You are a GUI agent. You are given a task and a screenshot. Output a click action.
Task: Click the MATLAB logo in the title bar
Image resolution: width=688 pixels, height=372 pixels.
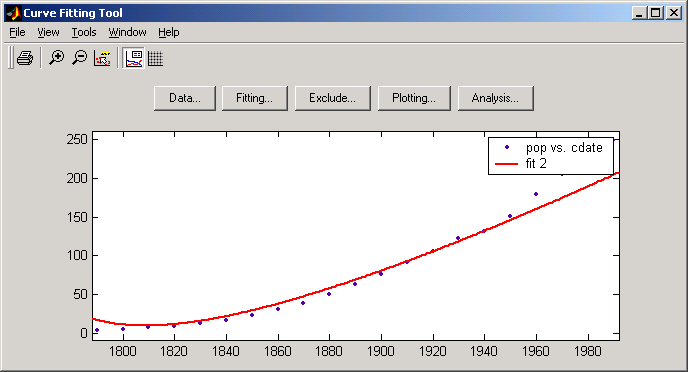[13, 13]
